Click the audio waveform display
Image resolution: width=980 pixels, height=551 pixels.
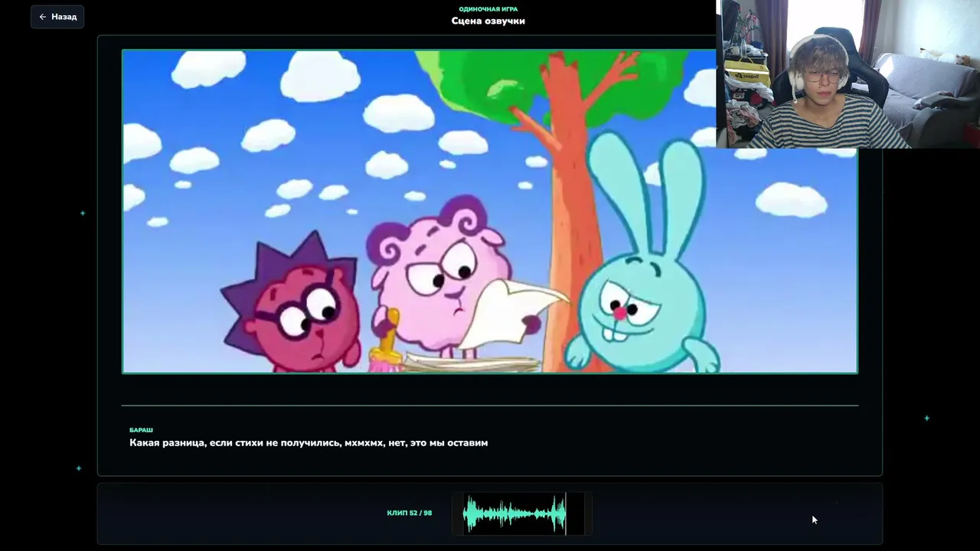click(522, 514)
